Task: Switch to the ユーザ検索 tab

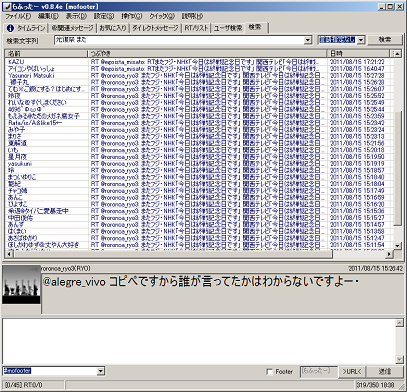Action: pyautogui.click(x=228, y=28)
